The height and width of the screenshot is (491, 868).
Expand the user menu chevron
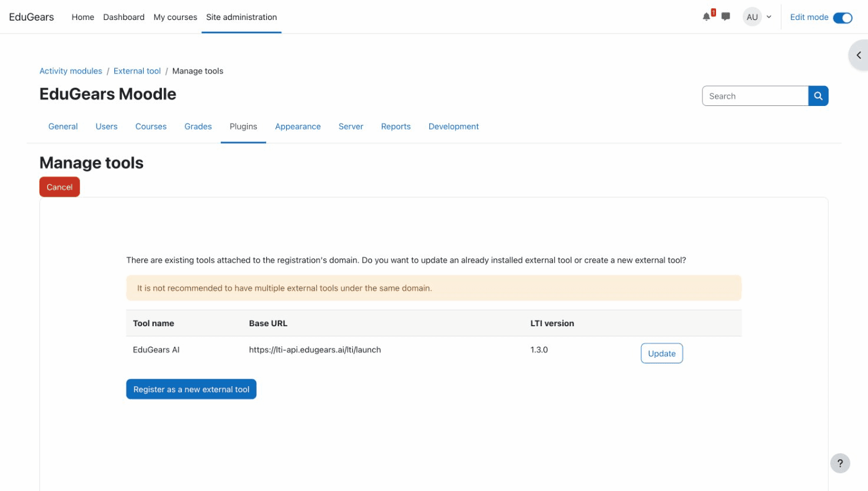(768, 18)
